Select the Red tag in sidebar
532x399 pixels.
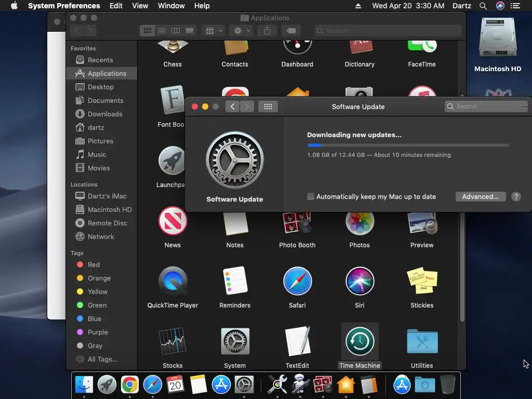94,264
